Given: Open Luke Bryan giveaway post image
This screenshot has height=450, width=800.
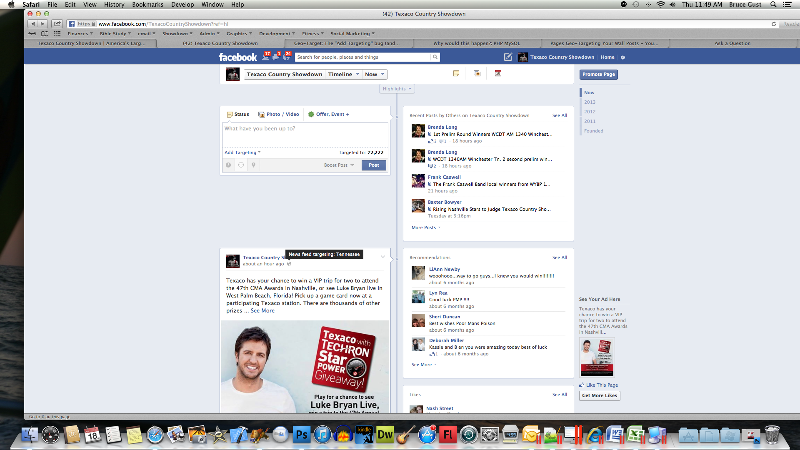Looking at the screenshot, I should click(305, 366).
